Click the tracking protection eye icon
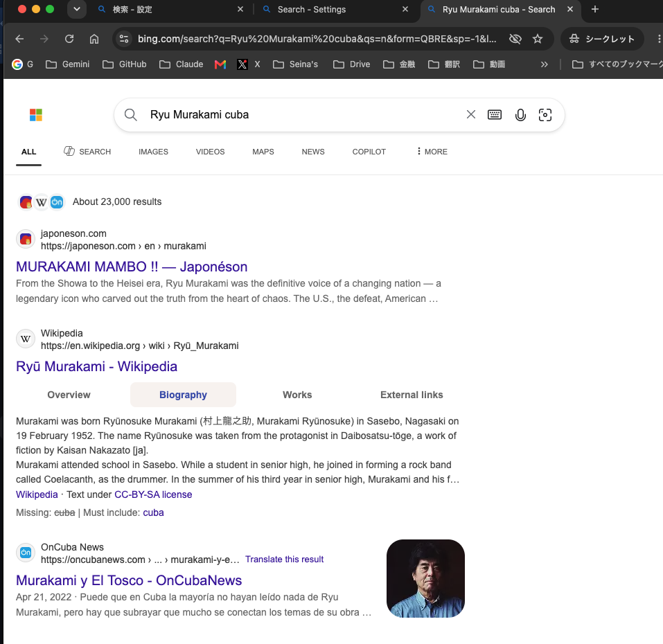663x644 pixels. click(x=515, y=39)
